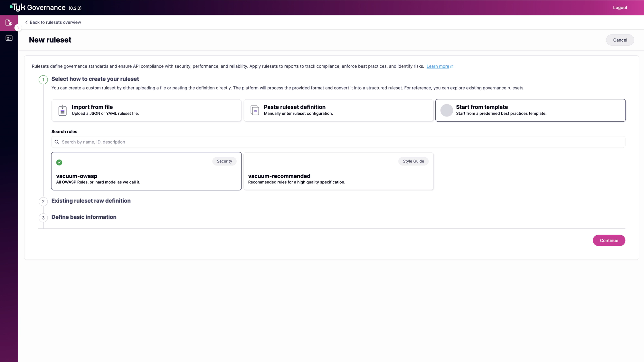Choose the Paste ruleset definition option
Screen dimensions: 644x362
point(338,110)
